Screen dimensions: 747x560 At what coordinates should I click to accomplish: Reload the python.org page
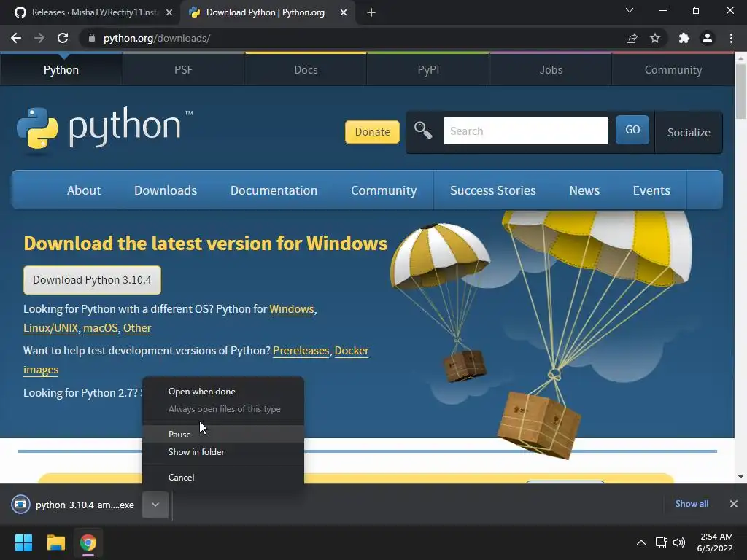(x=63, y=38)
